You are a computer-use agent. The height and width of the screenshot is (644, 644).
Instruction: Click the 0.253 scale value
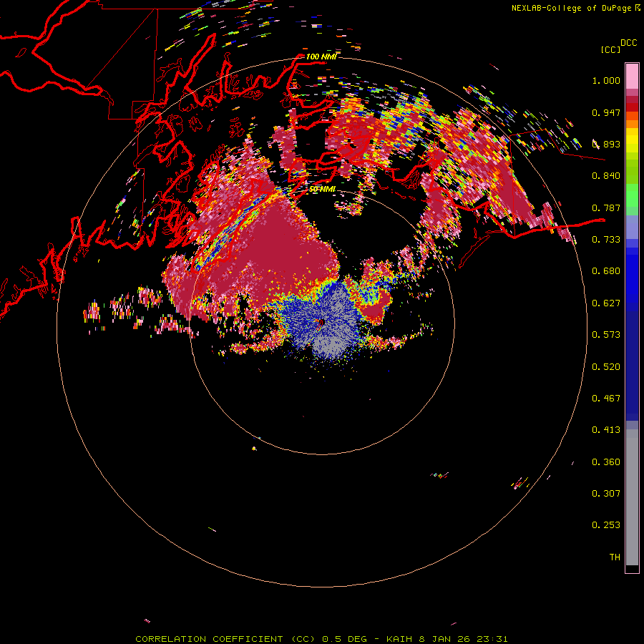pyautogui.click(x=606, y=525)
